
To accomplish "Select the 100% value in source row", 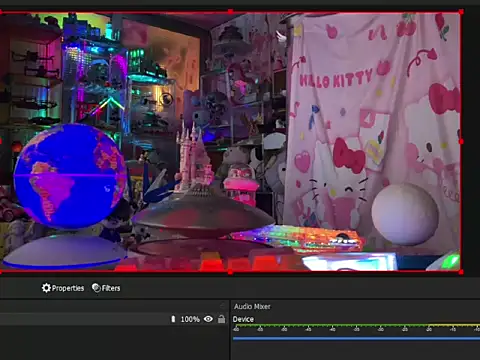I will [x=190, y=319].
